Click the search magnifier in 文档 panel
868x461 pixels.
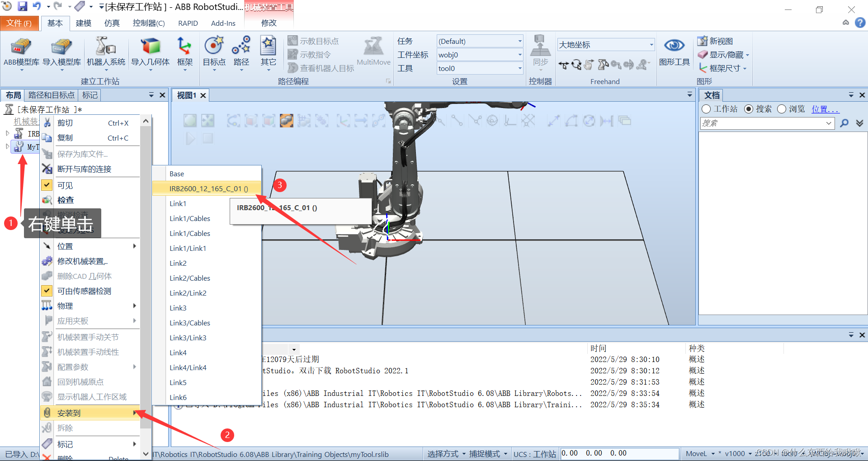pos(844,123)
